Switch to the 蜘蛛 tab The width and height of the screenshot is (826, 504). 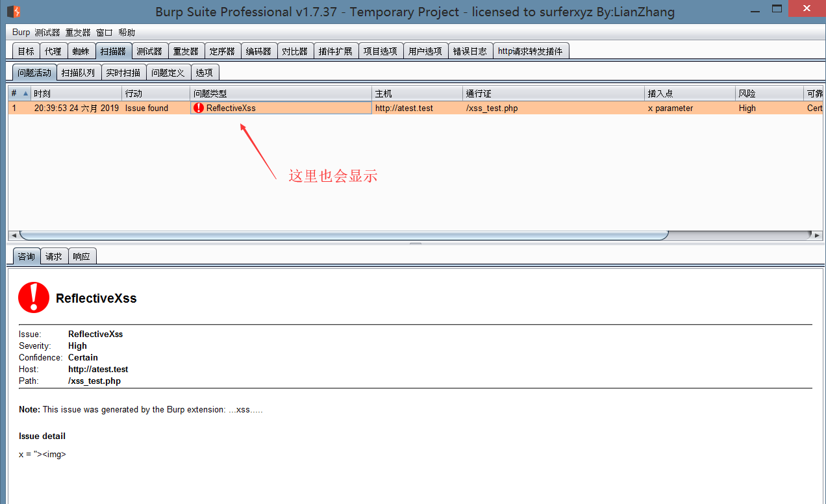tap(81, 51)
